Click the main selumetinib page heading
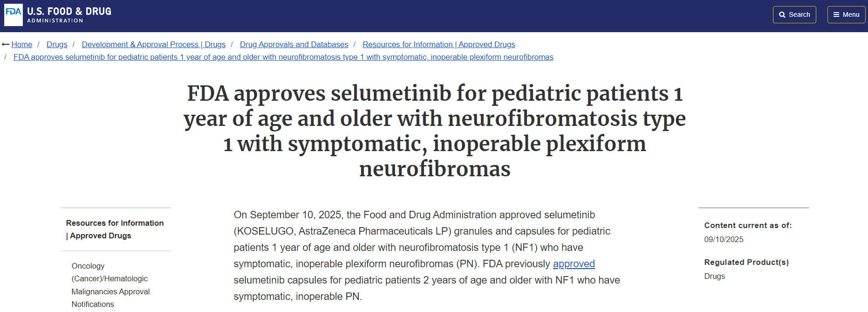 (434, 131)
